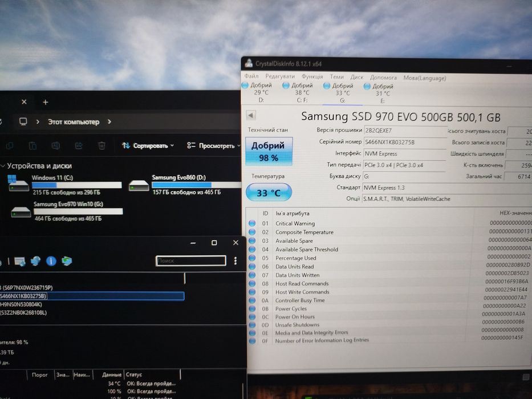The image size is (532, 399).
Task: Open the Функція menu in CrystalDiskInfo
Action: point(312,77)
